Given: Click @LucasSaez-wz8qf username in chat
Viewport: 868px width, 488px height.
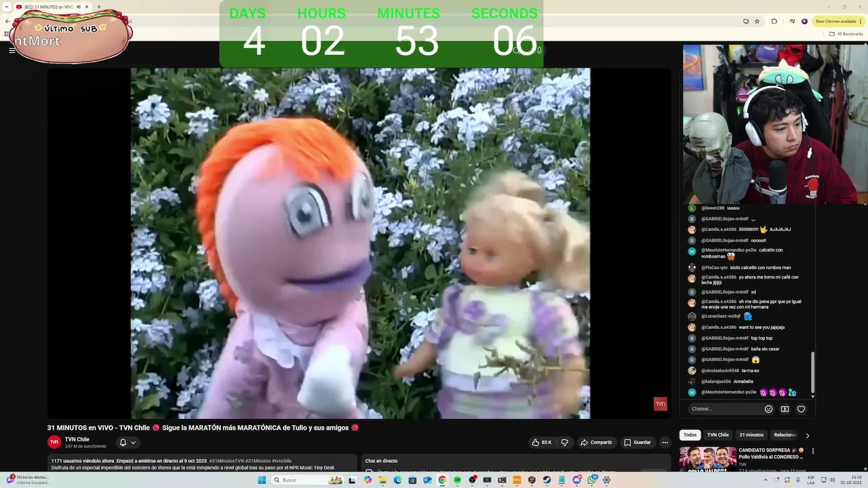Looking at the screenshot, I should coord(721,317).
